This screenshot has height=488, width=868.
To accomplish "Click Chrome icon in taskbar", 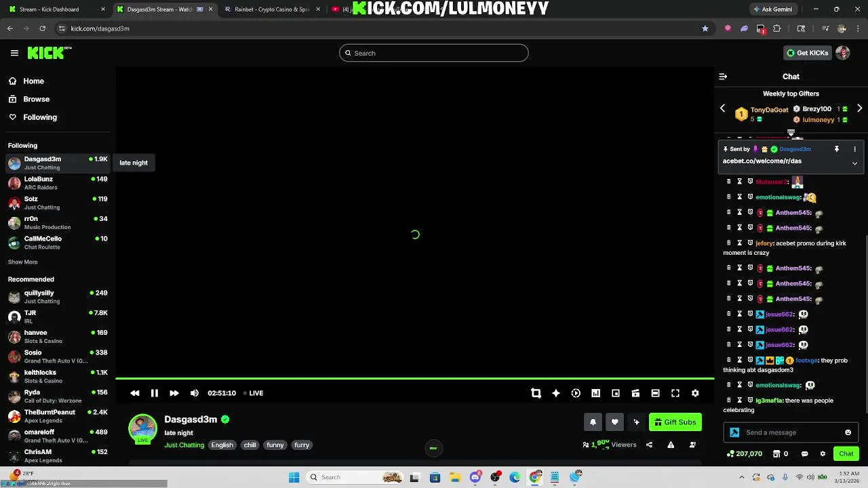I will tap(535, 477).
